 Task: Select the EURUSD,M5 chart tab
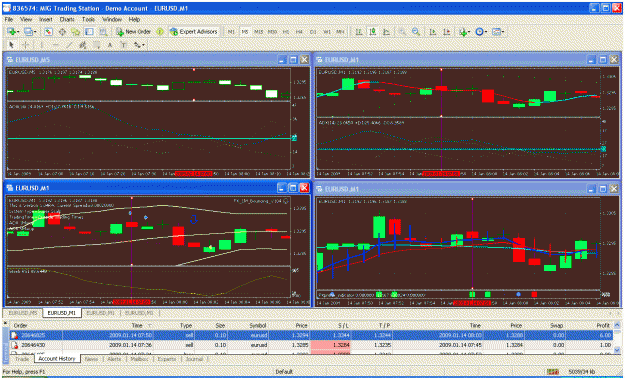(x=23, y=313)
